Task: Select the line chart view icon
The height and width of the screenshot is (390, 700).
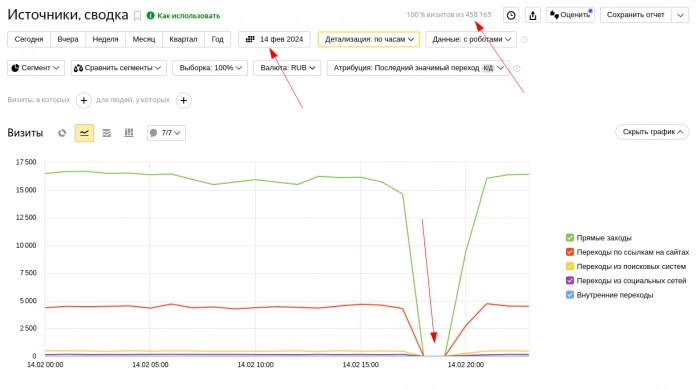Action: 84,133
